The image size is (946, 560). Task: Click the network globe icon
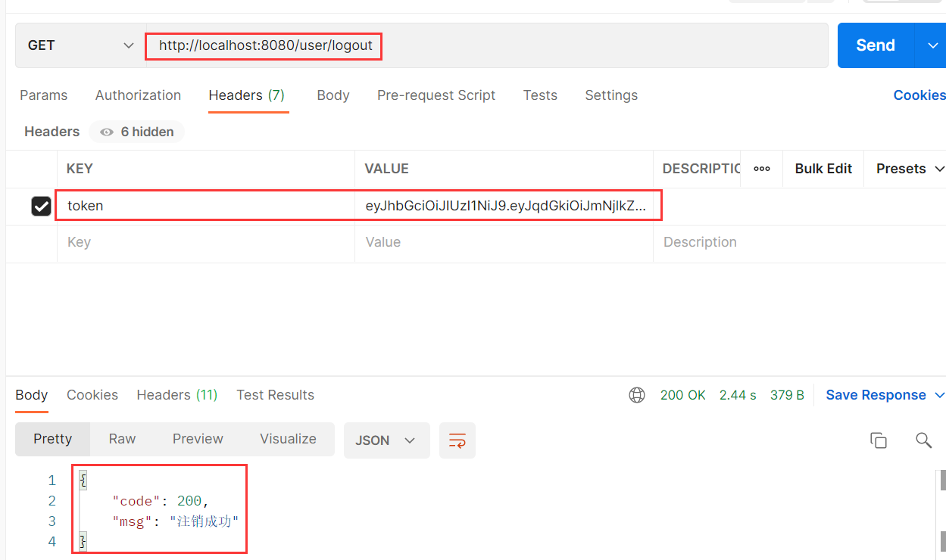pyautogui.click(x=637, y=395)
